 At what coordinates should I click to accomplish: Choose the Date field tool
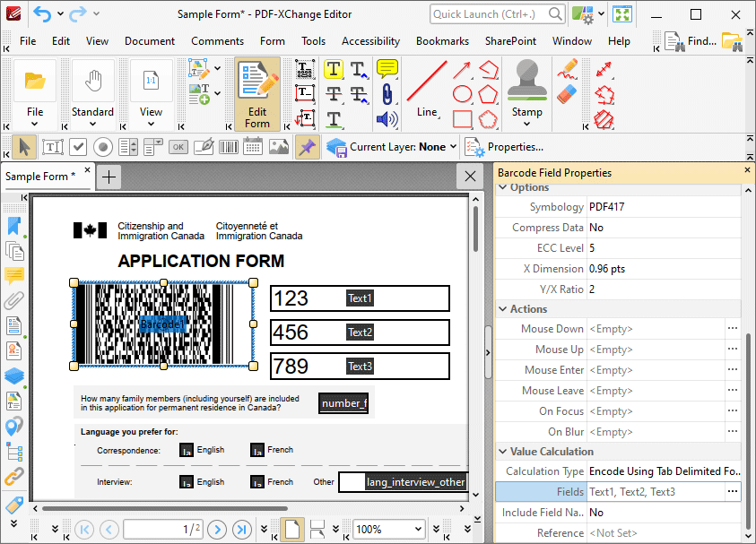[253, 147]
